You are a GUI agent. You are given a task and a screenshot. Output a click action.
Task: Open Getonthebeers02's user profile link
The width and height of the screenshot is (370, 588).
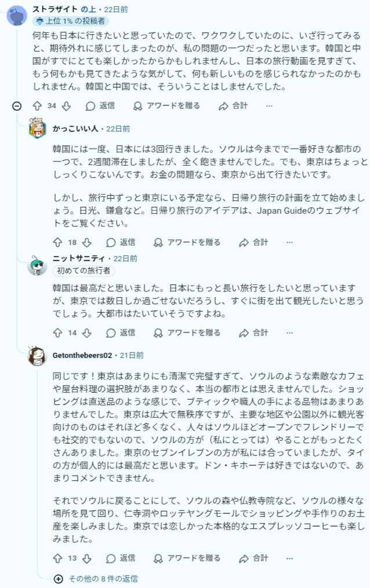point(82,355)
